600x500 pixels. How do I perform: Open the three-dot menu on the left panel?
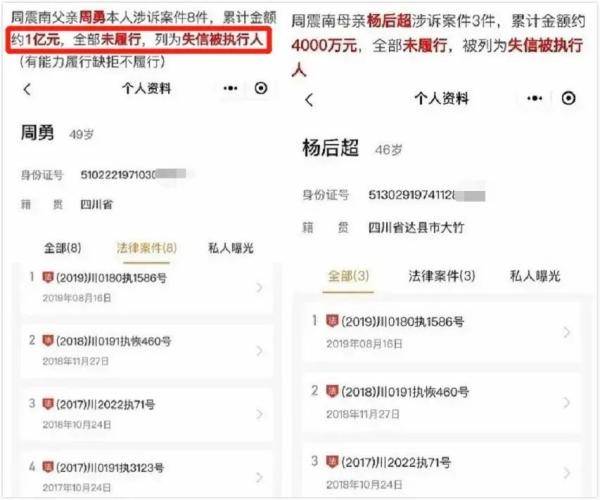click(230, 88)
